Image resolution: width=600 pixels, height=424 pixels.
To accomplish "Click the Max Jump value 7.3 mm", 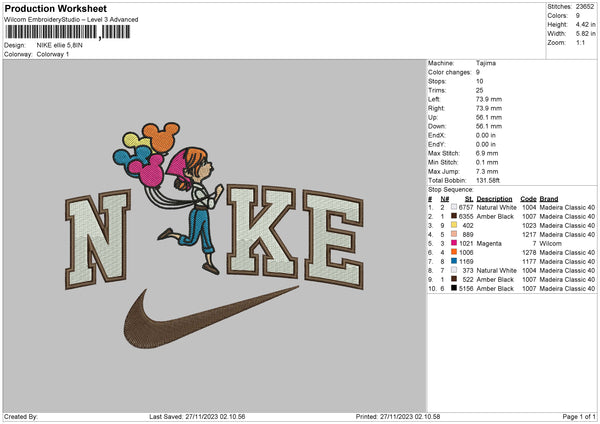I will (x=487, y=171).
